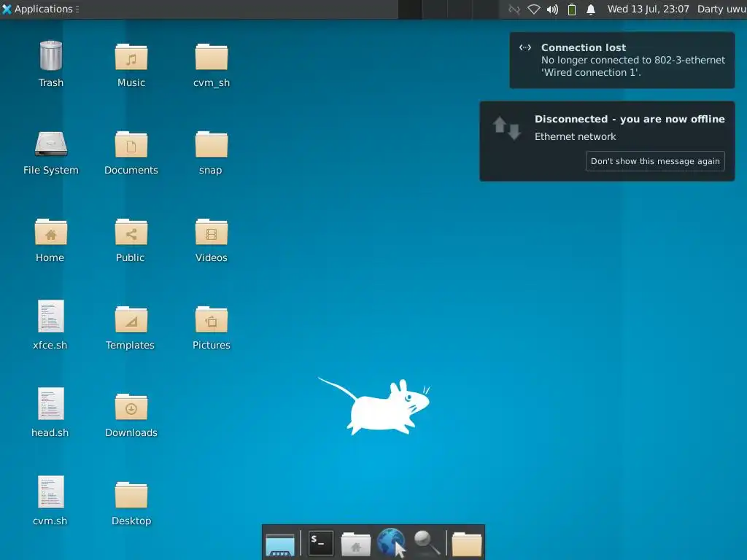Select the File System drive icon

[51, 144]
